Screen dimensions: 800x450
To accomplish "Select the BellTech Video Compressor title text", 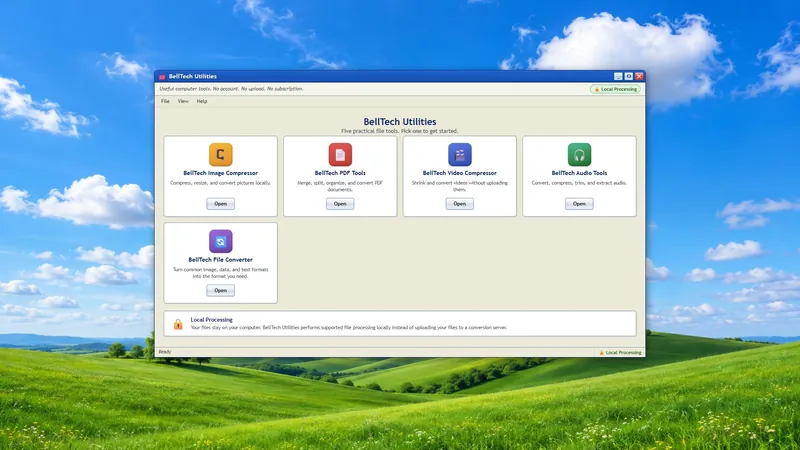I will 459,173.
